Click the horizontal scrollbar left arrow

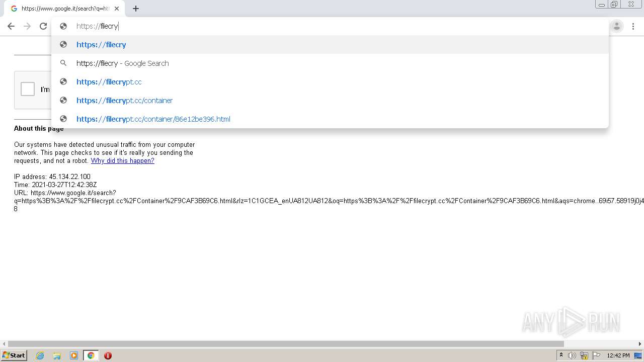[4, 344]
